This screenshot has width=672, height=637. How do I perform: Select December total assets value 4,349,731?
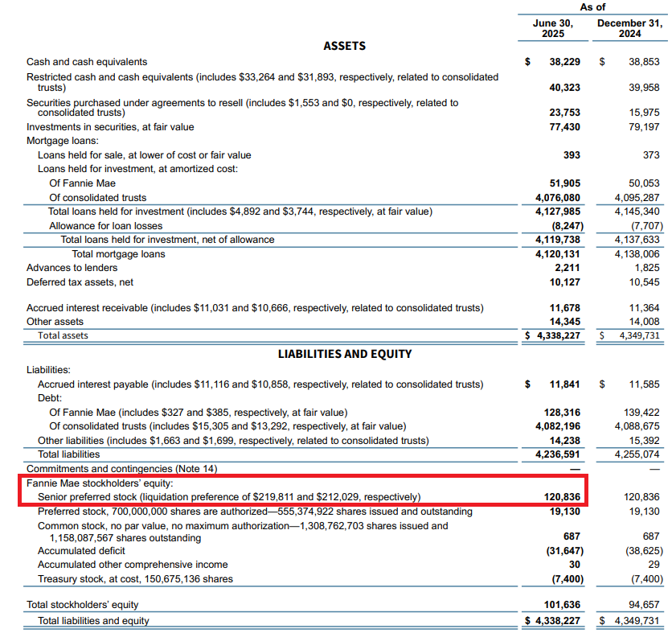pos(639,335)
